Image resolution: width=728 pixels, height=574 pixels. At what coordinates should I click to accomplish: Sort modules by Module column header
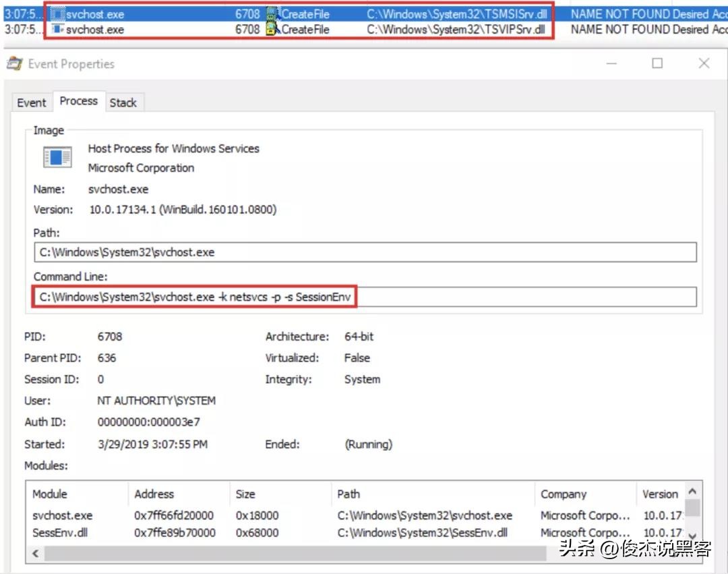coord(50,494)
